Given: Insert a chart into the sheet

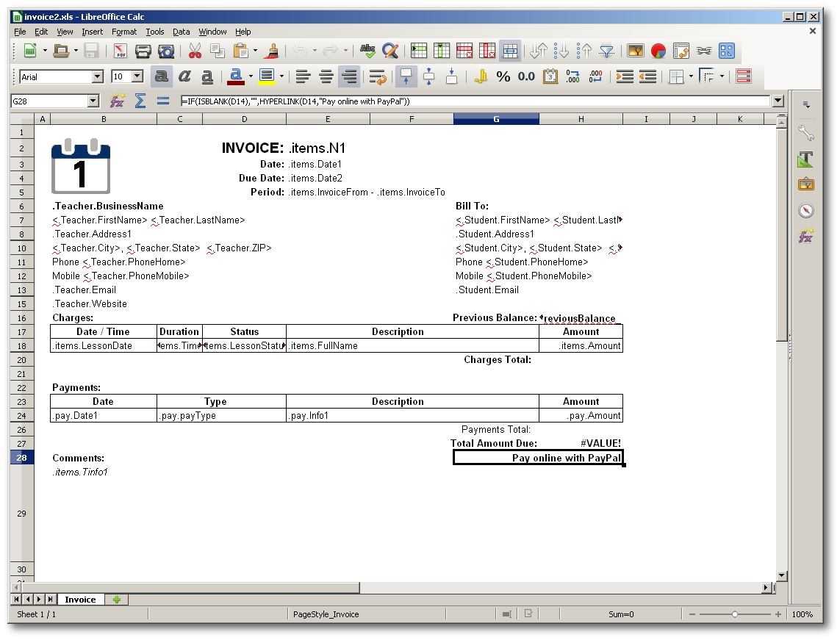Looking at the screenshot, I should 658,51.
